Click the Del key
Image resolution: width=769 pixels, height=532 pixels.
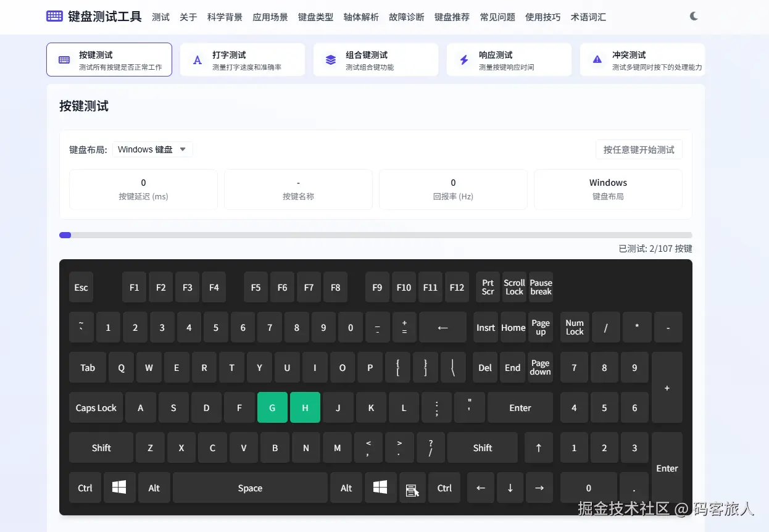[x=485, y=367]
